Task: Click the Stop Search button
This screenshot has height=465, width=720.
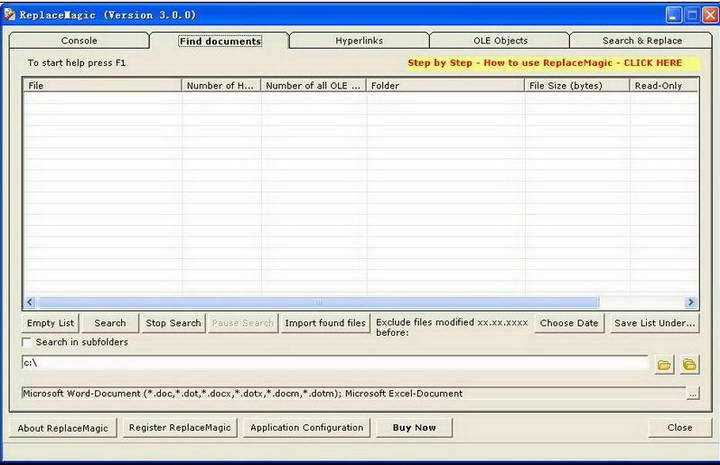Action: point(173,323)
